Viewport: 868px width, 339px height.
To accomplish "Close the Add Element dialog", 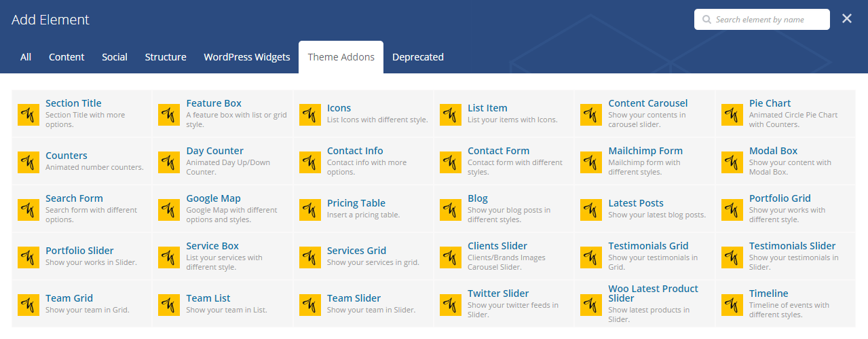I will click(x=847, y=19).
